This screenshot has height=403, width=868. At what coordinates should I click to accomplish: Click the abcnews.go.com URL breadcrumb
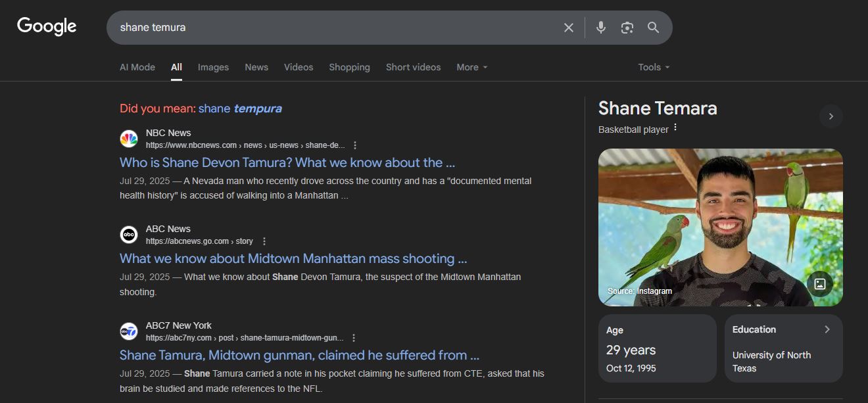[199, 241]
